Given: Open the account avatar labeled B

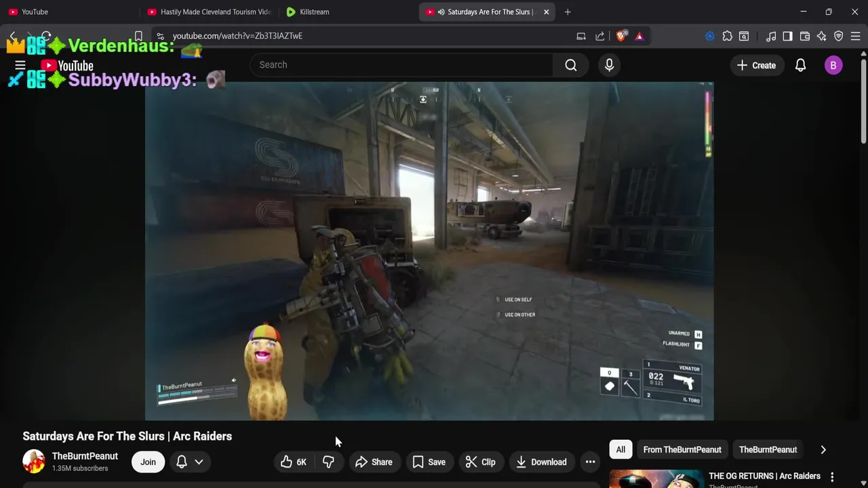Looking at the screenshot, I should pos(833,65).
